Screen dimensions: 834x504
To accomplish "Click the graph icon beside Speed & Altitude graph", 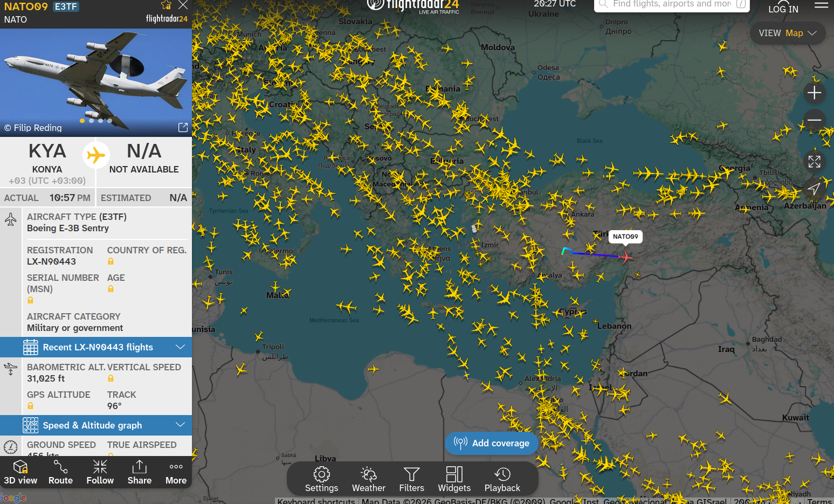I will coord(31,425).
